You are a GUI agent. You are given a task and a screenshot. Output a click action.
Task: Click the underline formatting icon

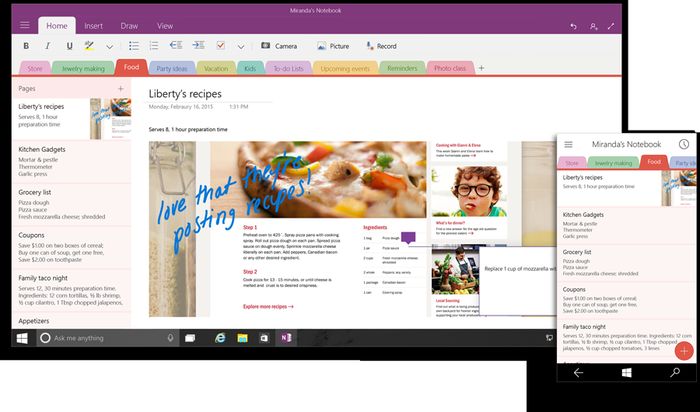pos(69,46)
